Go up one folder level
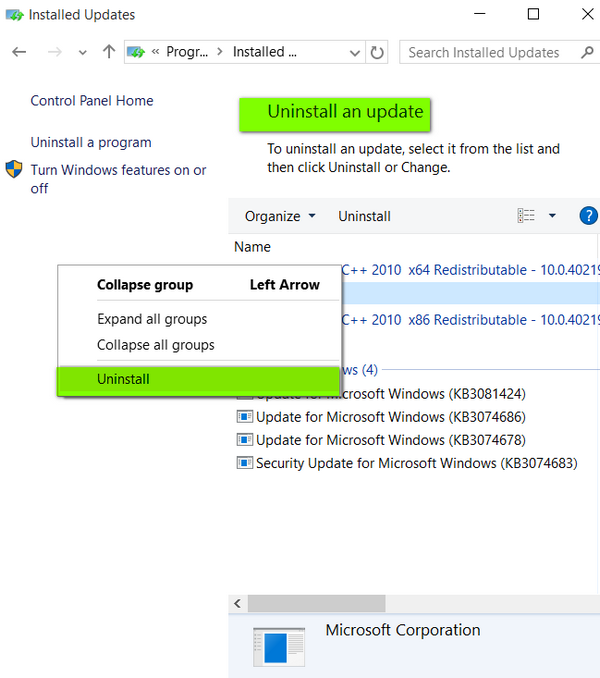 click(x=109, y=52)
